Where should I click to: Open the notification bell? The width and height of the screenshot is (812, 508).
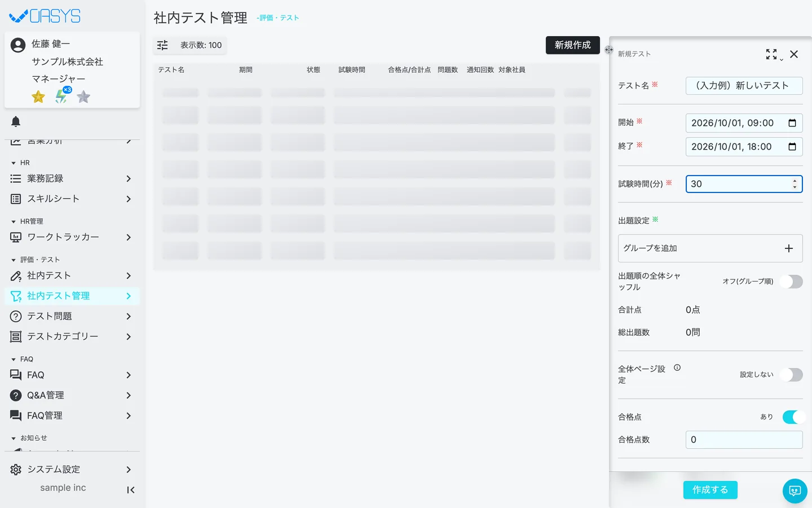click(16, 121)
